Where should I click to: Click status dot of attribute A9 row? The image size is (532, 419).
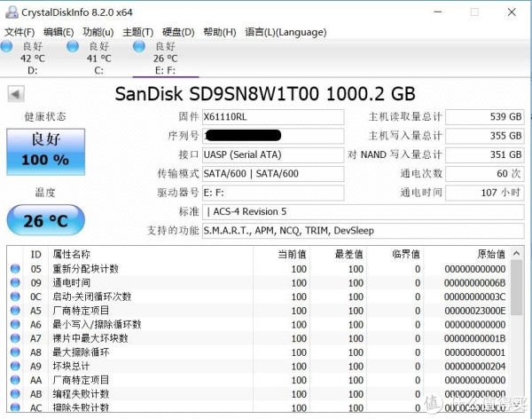tap(15, 366)
